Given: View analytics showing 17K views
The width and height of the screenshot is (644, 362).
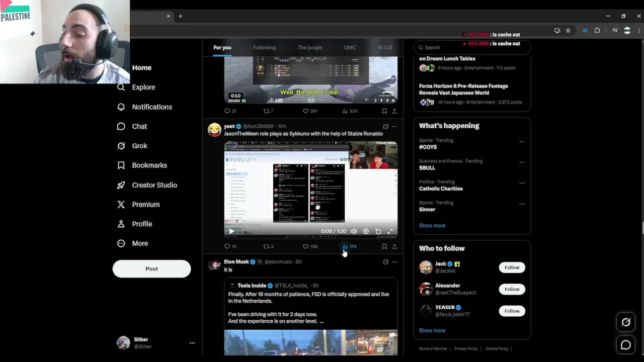Looking at the screenshot, I should pos(349,246).
